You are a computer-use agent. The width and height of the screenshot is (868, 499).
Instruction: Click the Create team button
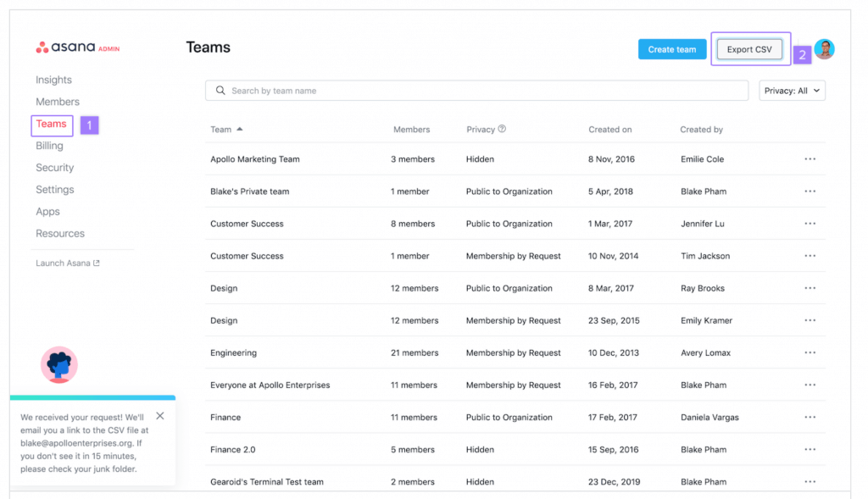point(672,49)
